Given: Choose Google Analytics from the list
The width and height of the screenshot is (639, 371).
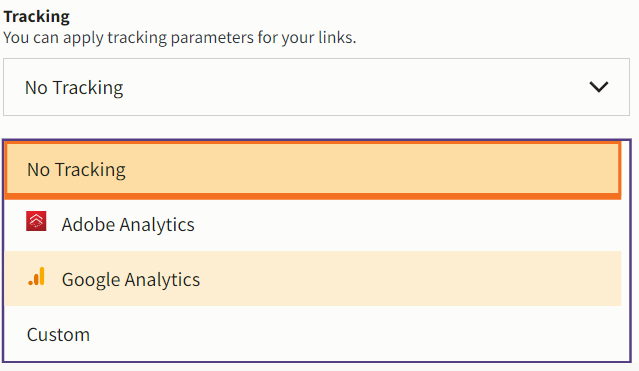Looking at the screenshot, I should pyautogui.click(x=313, y=279).
